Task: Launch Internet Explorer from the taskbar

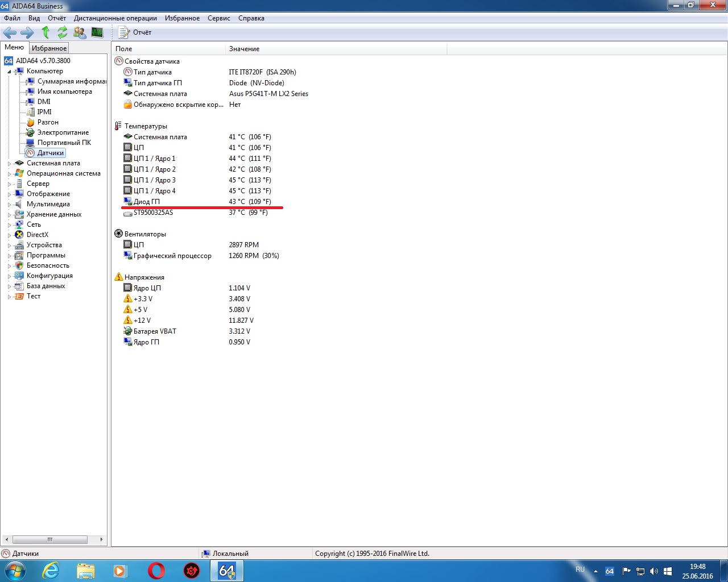Action: [51, 571]
